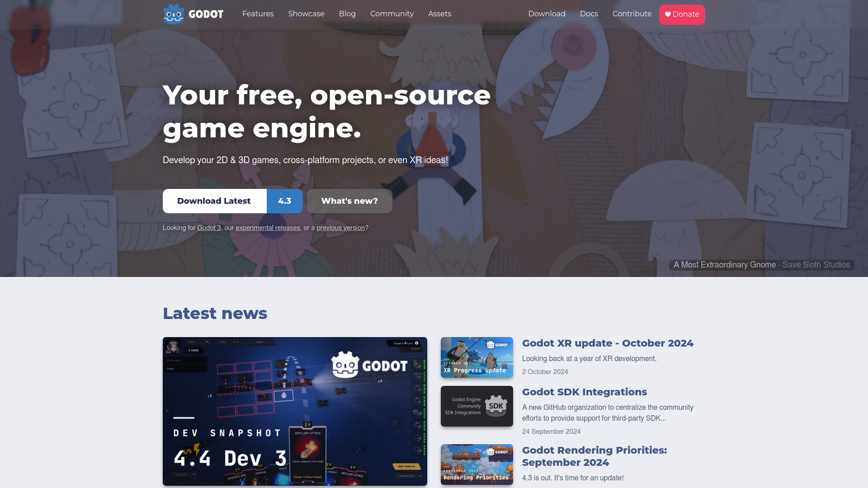Screen dimensions: 868x488
Task: Expand the Features navigation section
Action: [x=258, y=14]
